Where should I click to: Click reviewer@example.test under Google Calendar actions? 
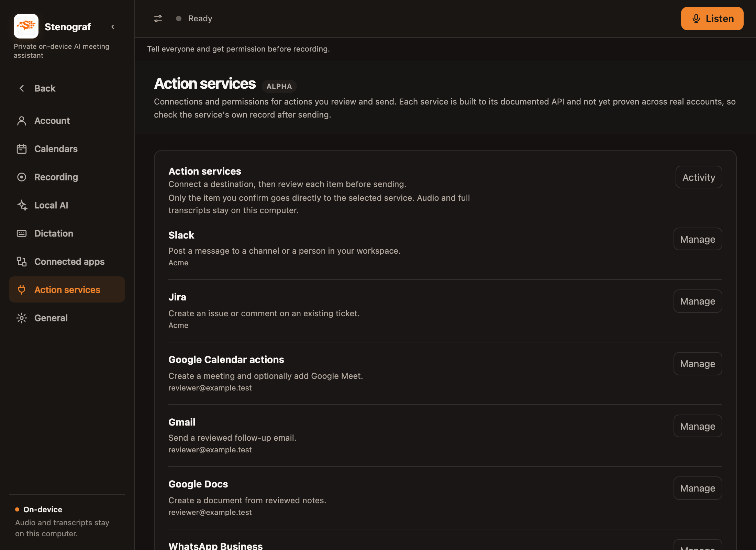pyautogui.click(x=210, y=388)
